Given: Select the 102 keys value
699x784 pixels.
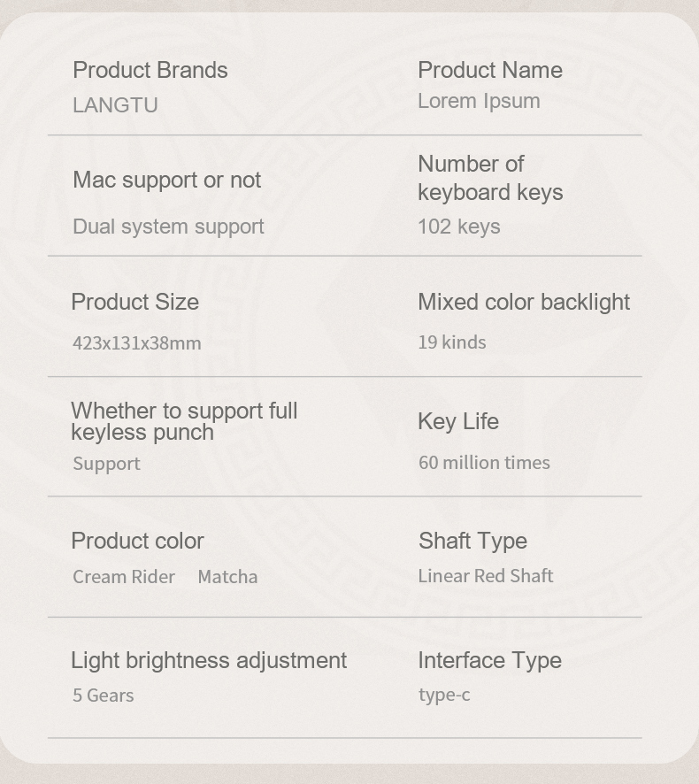Looking at the screenshot, I should point(458,227).
